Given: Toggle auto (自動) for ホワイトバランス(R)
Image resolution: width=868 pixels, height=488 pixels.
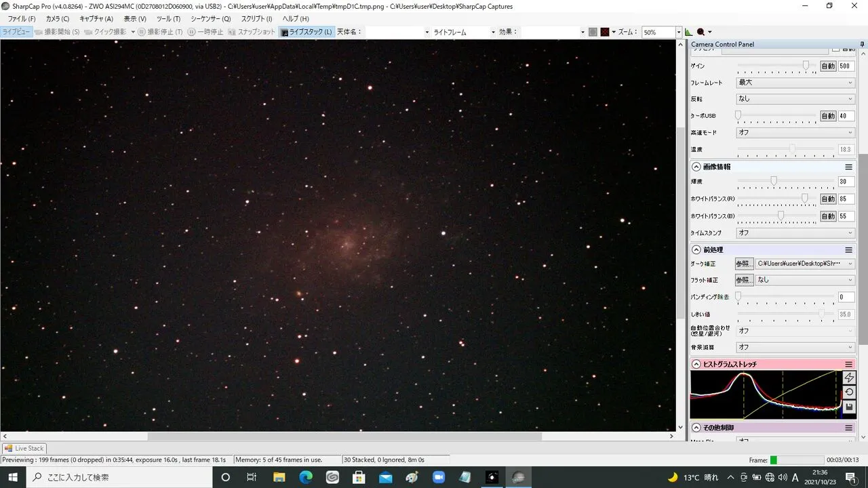Looking at the screenshot, I should [828, 199].
